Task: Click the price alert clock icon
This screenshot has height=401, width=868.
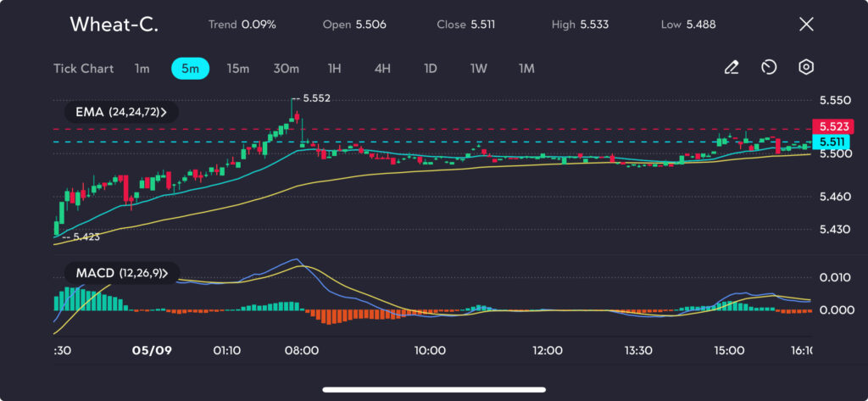Action: click(769, 68)
